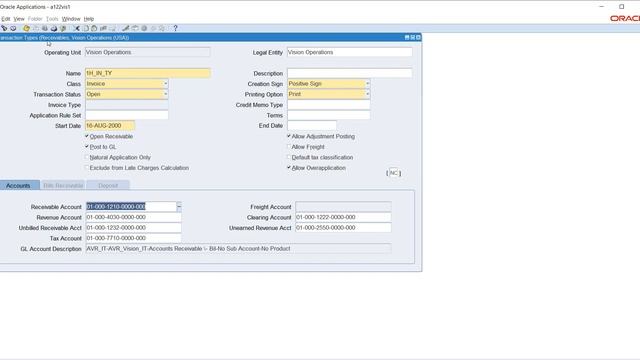Open the Help menu
Image resolution: width=640 pixels, height=360 pixels.
click(89, 19)
